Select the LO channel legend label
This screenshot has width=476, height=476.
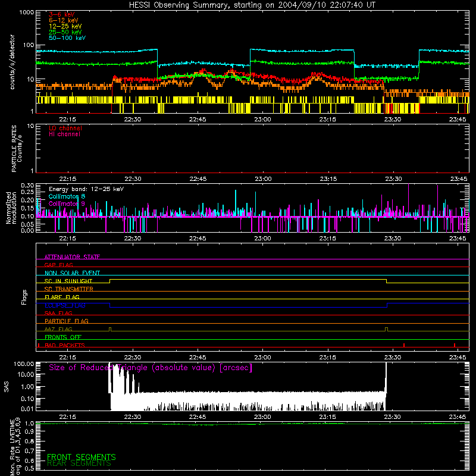65,128
